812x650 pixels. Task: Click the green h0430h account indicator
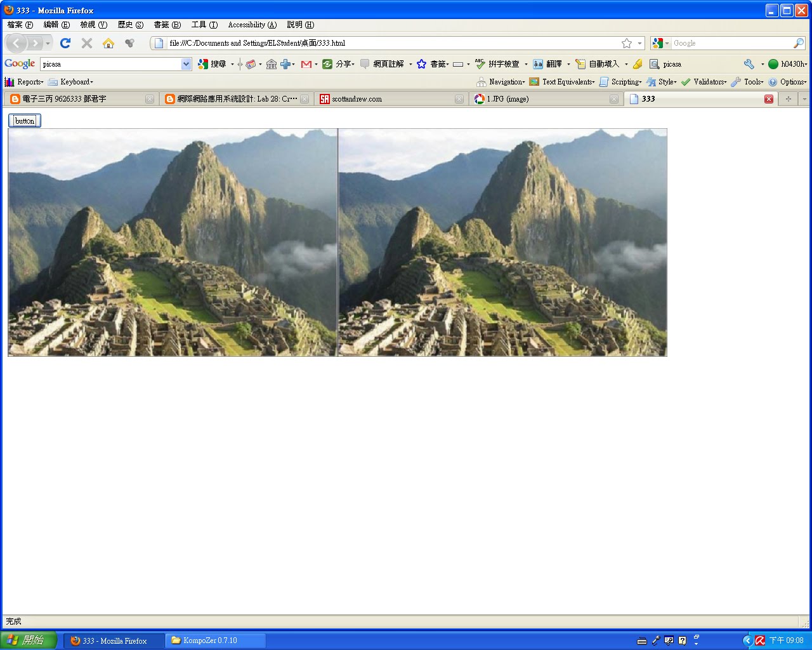click(x=787, y=64)
